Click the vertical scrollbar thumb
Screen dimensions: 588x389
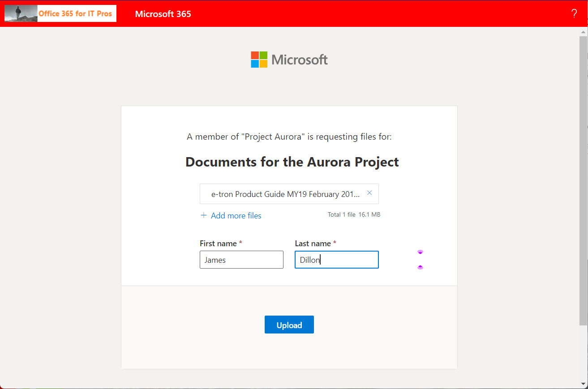click(x=583, y=179)
